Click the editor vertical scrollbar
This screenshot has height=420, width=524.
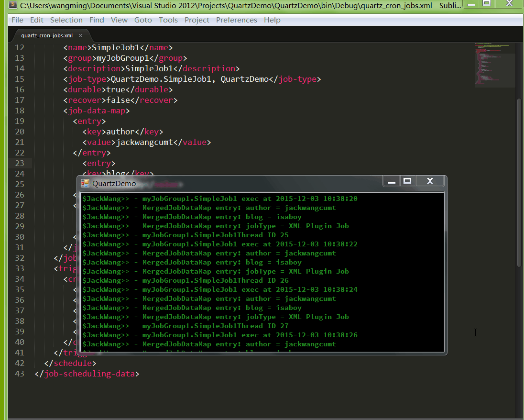pyautogui.click(x=519, y=182)
